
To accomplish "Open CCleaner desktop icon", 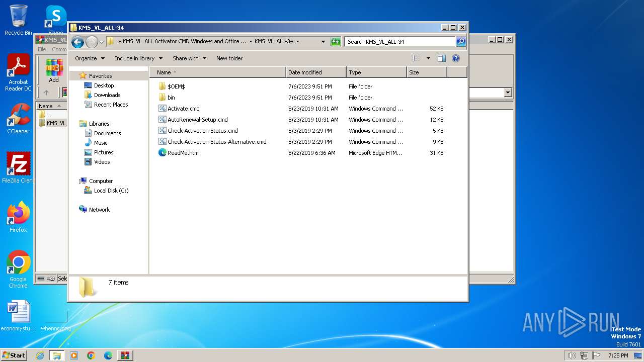I will [18, 119].
